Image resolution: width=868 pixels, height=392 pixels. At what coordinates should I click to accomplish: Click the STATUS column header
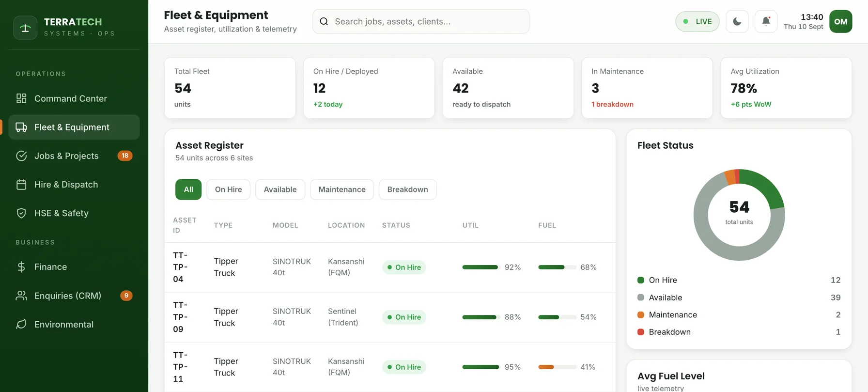coord(396,225)
